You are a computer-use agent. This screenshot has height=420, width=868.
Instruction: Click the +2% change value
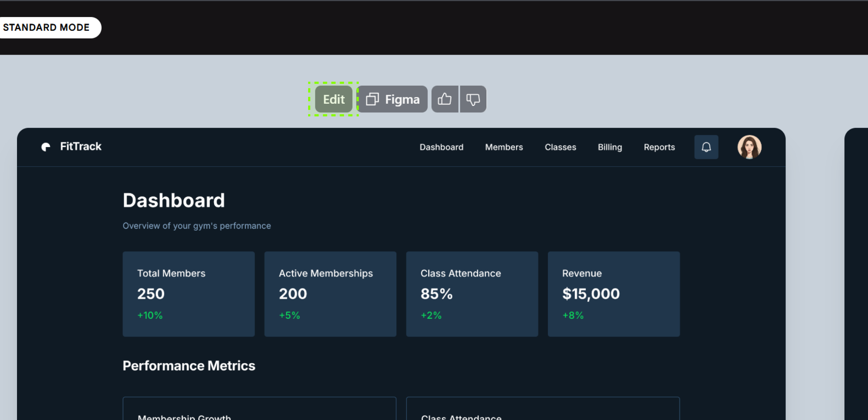[431, 315]
